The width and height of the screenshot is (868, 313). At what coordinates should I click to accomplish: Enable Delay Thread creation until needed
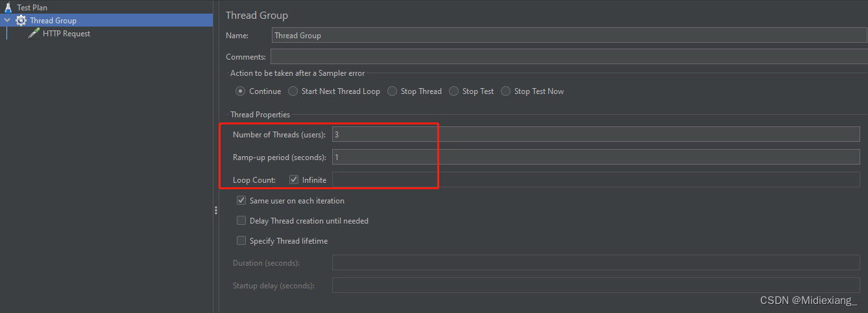241,221
